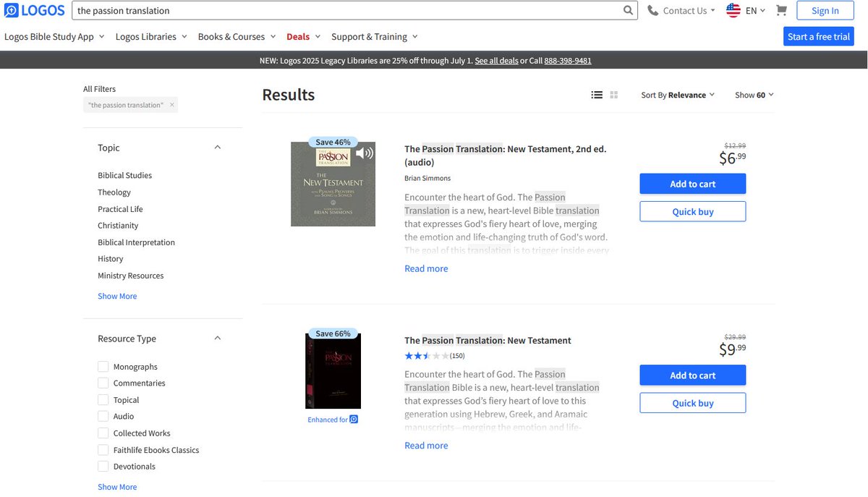Read more about the second New Testament result
This screenshot has height=497, width=868.
(426, 446)
